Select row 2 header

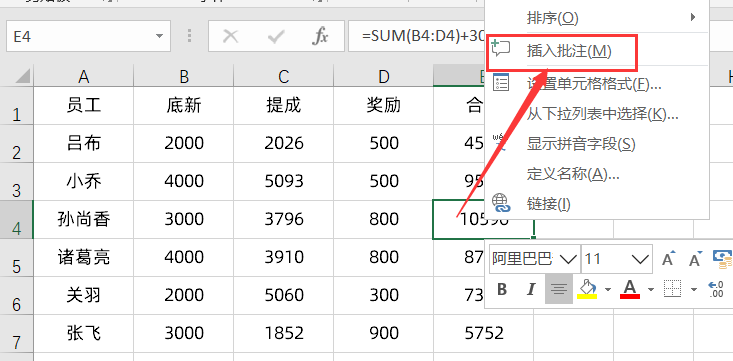coord(17,144)
